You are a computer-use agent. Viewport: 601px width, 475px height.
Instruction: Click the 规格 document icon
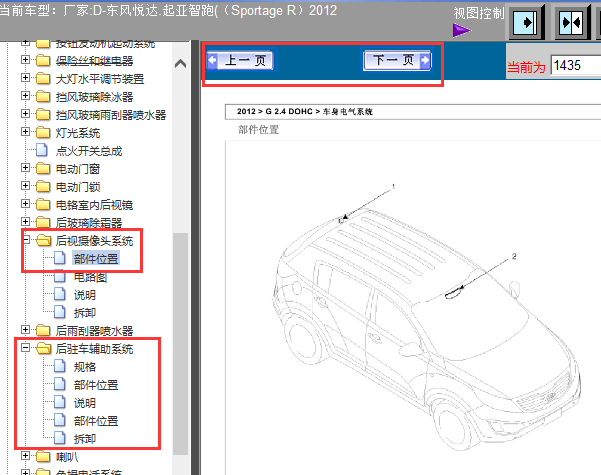60,367
